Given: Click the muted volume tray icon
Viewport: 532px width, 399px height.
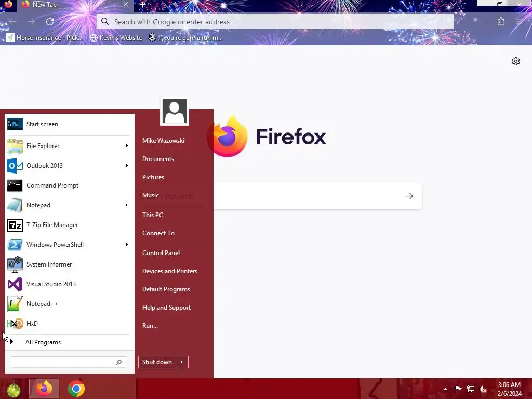Looking at the screenshot, I should [x=483, y=389].
